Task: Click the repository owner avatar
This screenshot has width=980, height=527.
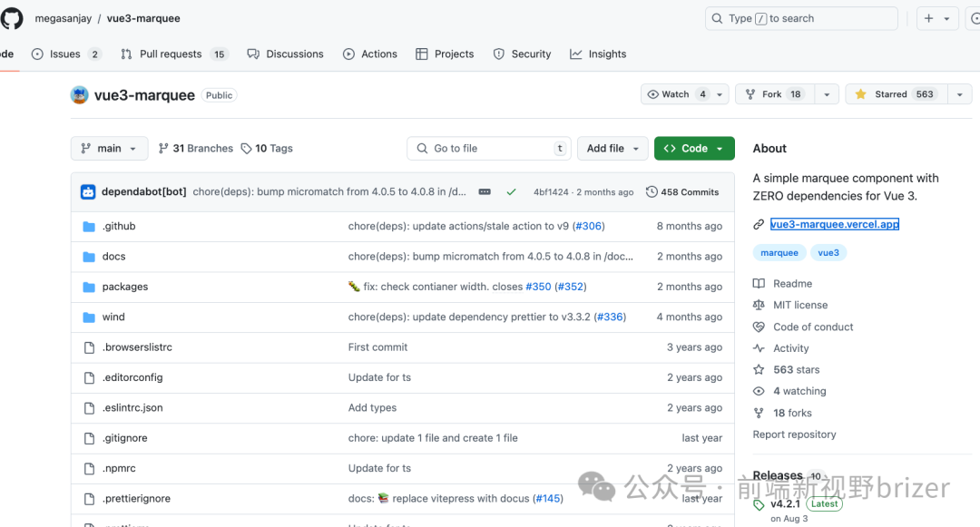Action: pos(79,95)
